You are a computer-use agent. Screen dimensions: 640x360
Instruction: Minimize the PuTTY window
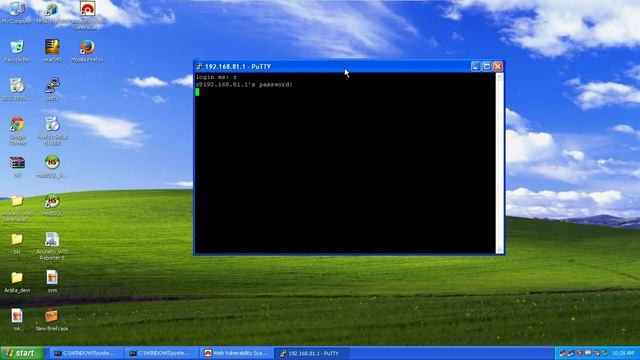tap(476, 67)
